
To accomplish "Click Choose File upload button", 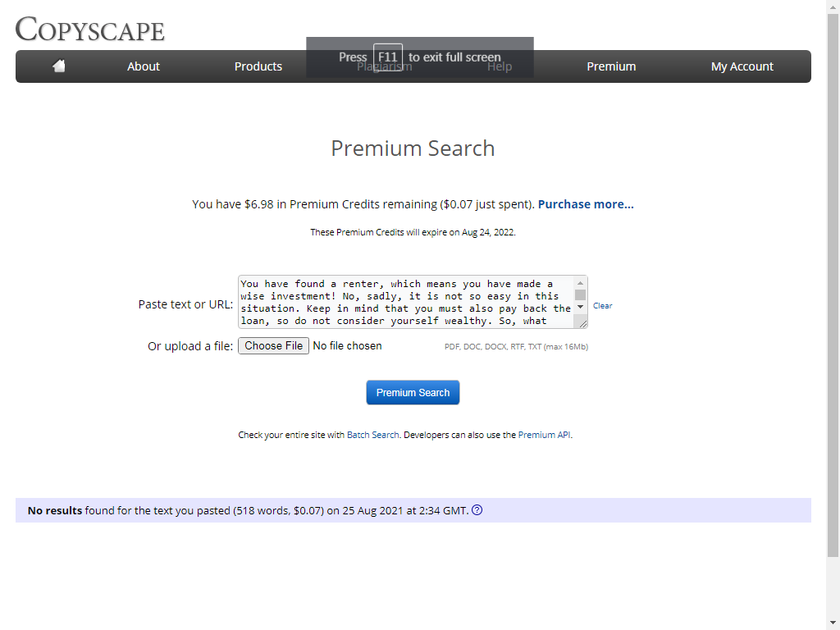I will point(273,345).
